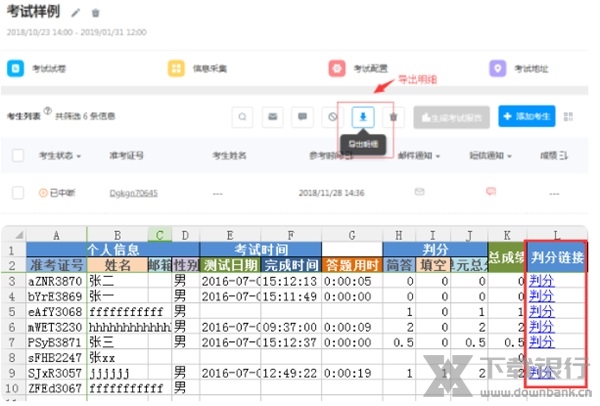The image size is (600, 406).
Task: Click the name cell 张三
Action: click(x=117, y=342)
